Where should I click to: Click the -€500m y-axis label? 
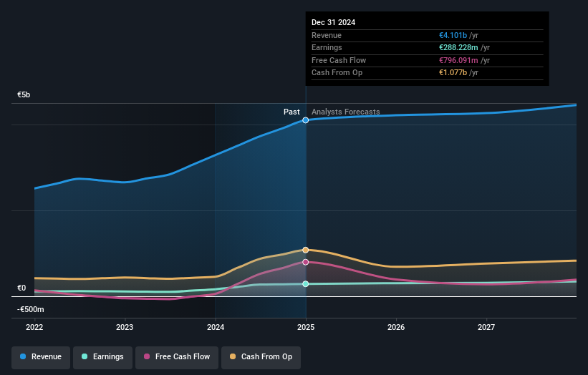(31, 309)
